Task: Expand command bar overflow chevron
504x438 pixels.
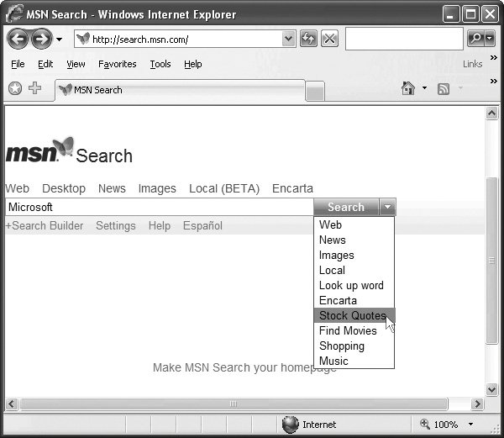Action: coord(494,81)
